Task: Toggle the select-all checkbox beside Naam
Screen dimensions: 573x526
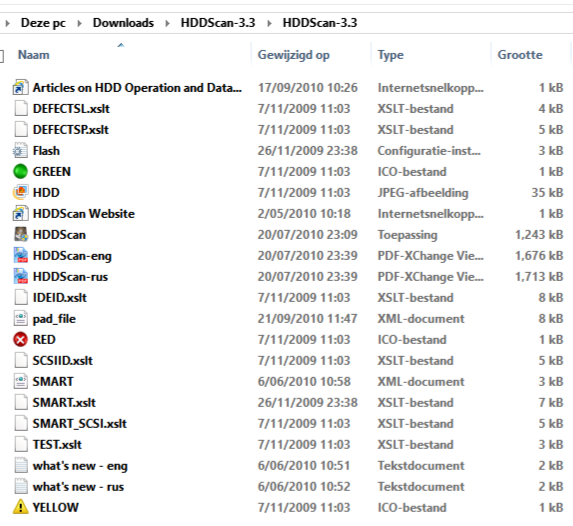Action: 1,56
